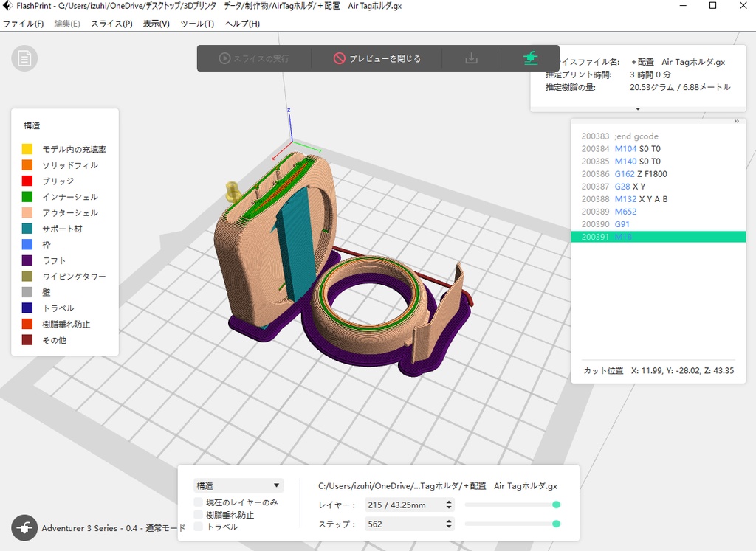The image size is (756, 551).
Task: Click the file path label in bottom panel
Action: (437, 485)
